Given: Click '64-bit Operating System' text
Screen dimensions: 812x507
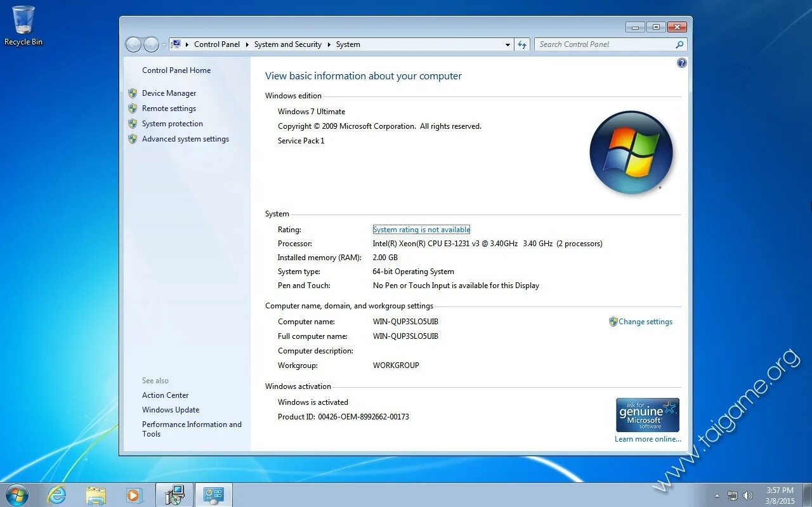Looking at the screenshot, I should click(x=413, y=272).
